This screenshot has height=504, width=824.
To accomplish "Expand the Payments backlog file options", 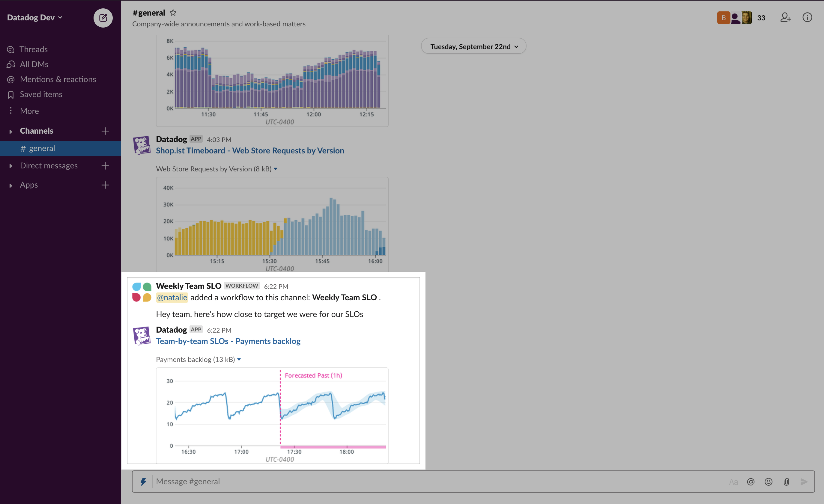I will 239,359.
